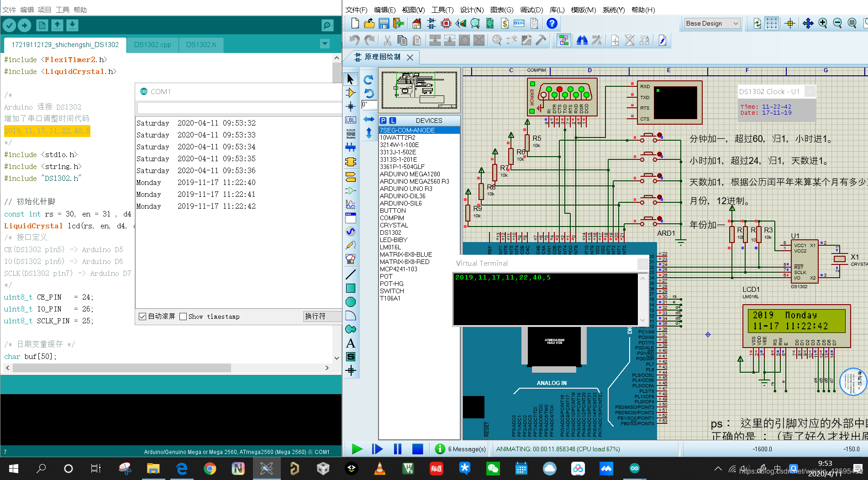The height and width of the screenshot is (480, 868).
Task: Enable Show timestamp checkbox
Action: pos(183,316)
